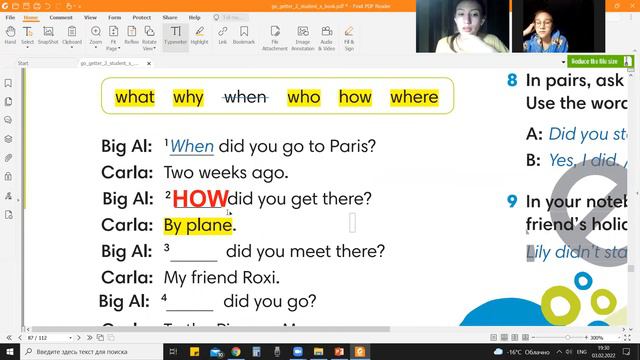The width and height of the screenshot is (640, 360).
Task: Open the Pages thumbnail side panel
Action: pos(8,102)
